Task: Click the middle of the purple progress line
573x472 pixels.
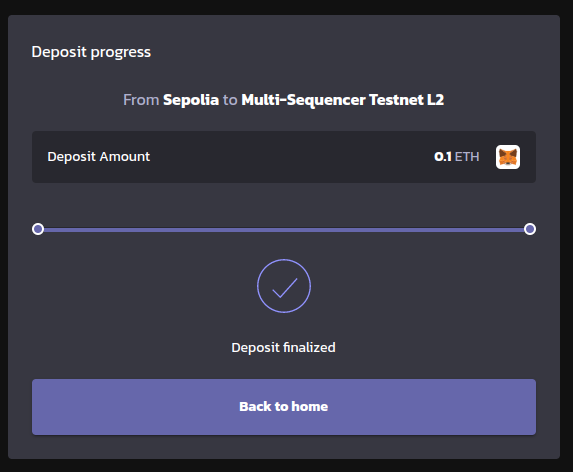Action: (x=284, y=230)
